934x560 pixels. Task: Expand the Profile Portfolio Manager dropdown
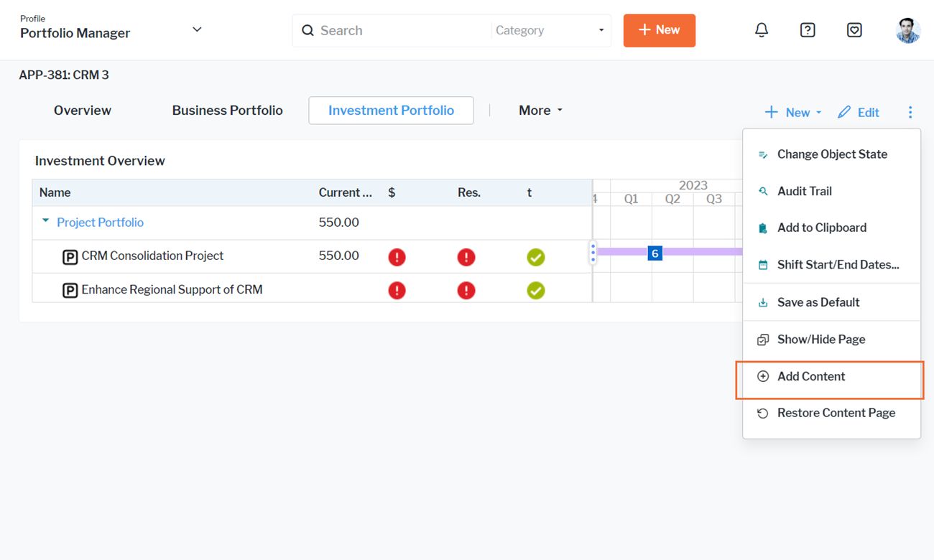pos(197,30)
